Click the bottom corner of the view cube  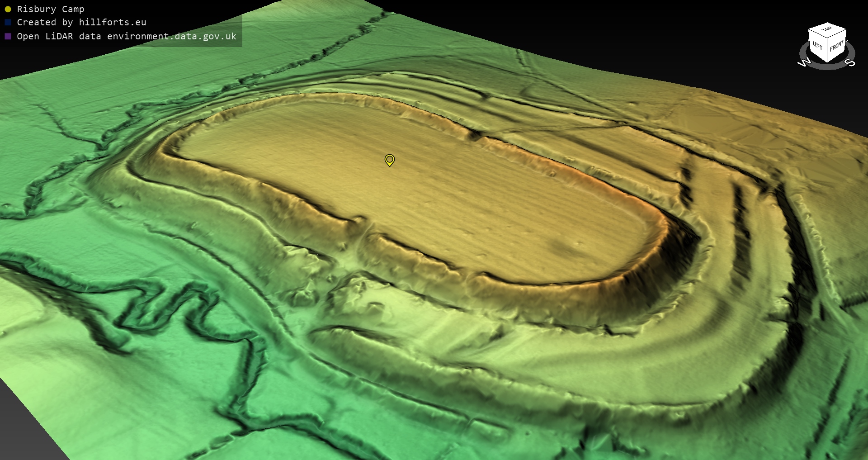(x=828, y=62)
